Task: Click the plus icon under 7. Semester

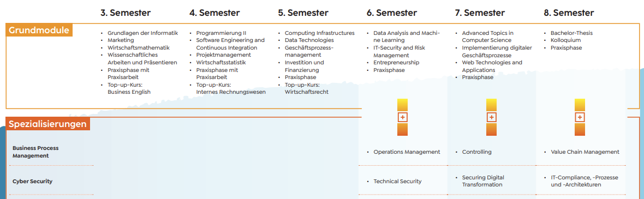Action: pyautogui.click(x=491, y=117)
